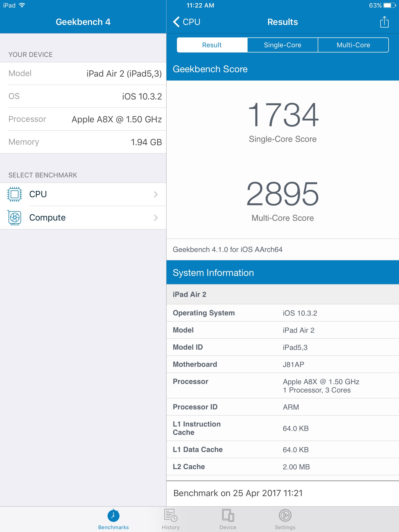
Task: Switch to the Multi-Core segment
Action: click(353, 45)
